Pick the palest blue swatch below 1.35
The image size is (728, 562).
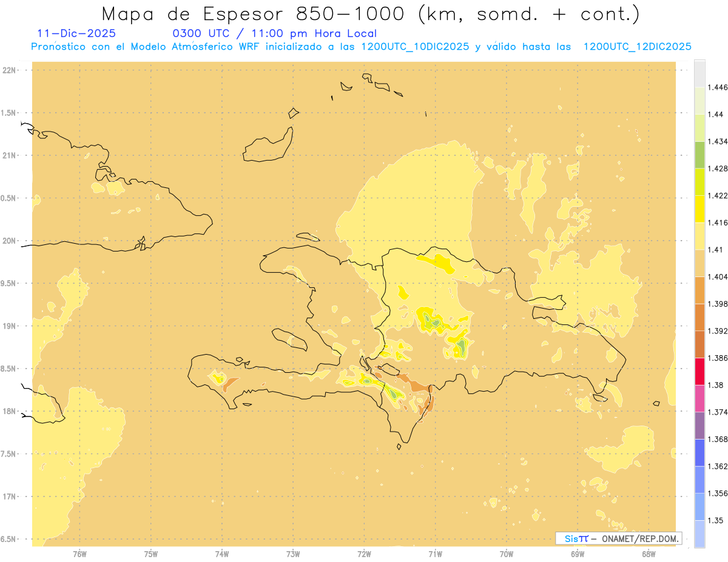pyautogui.click(x=699, y=534)
